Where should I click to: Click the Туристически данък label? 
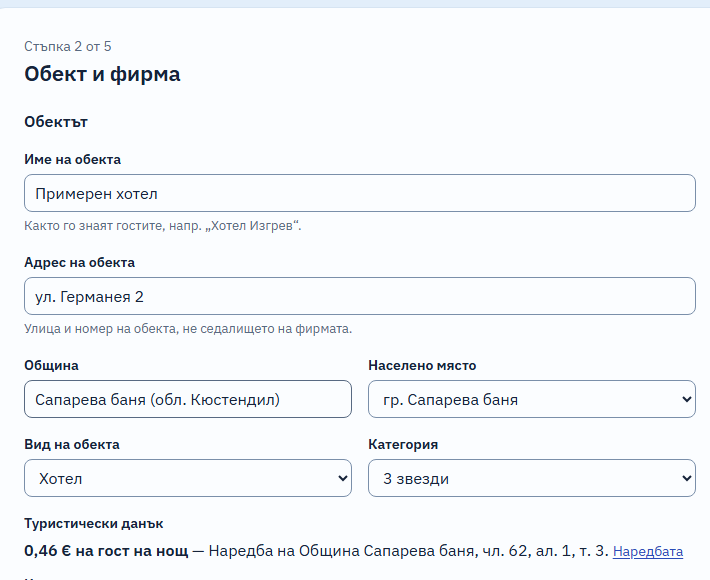point(94,523)
